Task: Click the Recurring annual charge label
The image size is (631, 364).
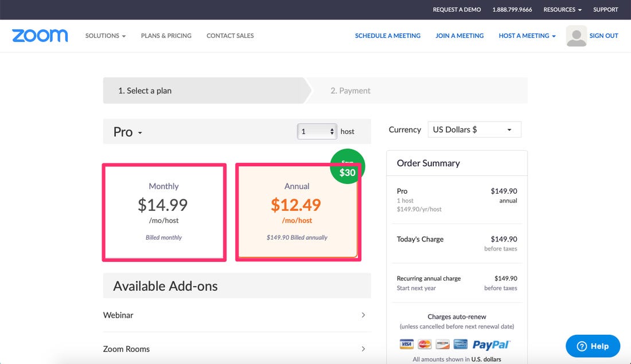Action: [429, 279]
